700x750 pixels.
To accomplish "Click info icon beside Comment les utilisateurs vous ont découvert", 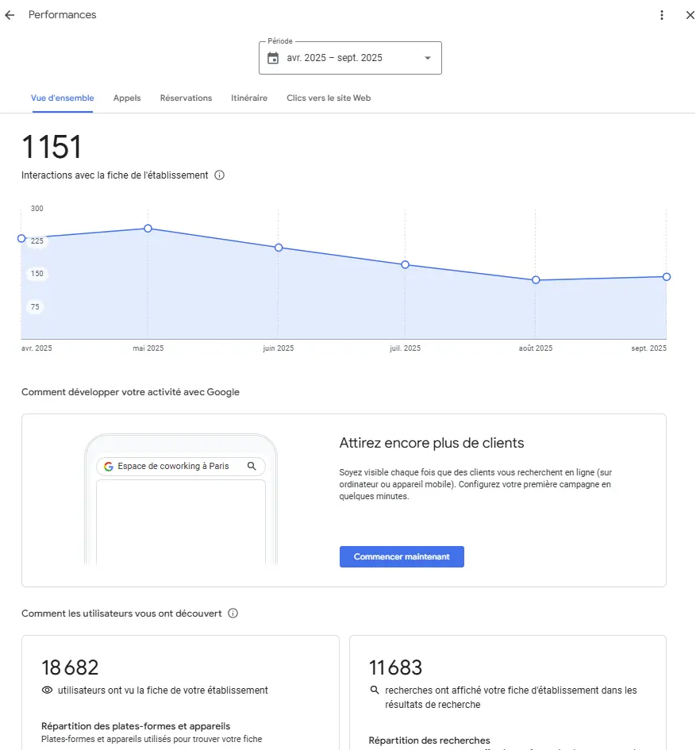I will 233,613.
